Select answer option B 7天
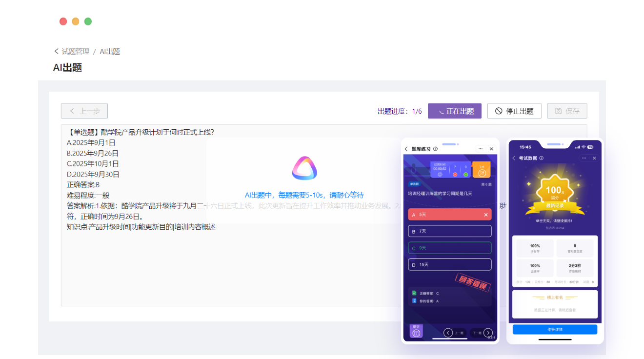The width and height of the screenshot is (644, 359). [x=449, y=231]
